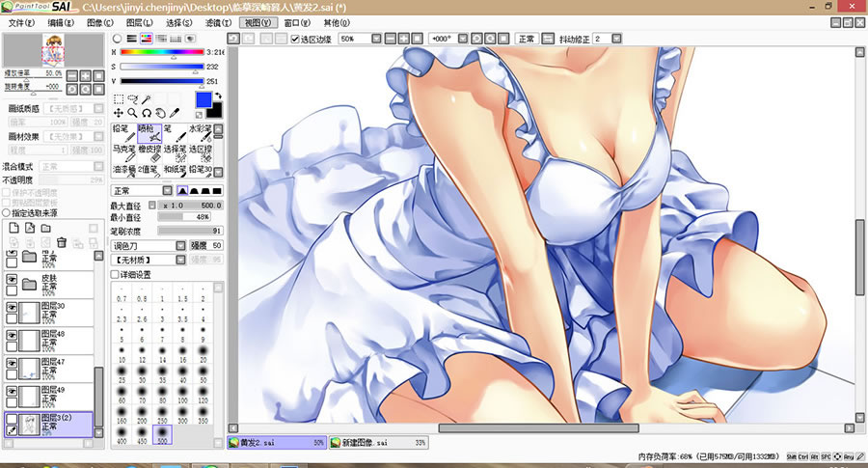Select the hand pan tool
The image size is (868, 468).
pos(160,113)
